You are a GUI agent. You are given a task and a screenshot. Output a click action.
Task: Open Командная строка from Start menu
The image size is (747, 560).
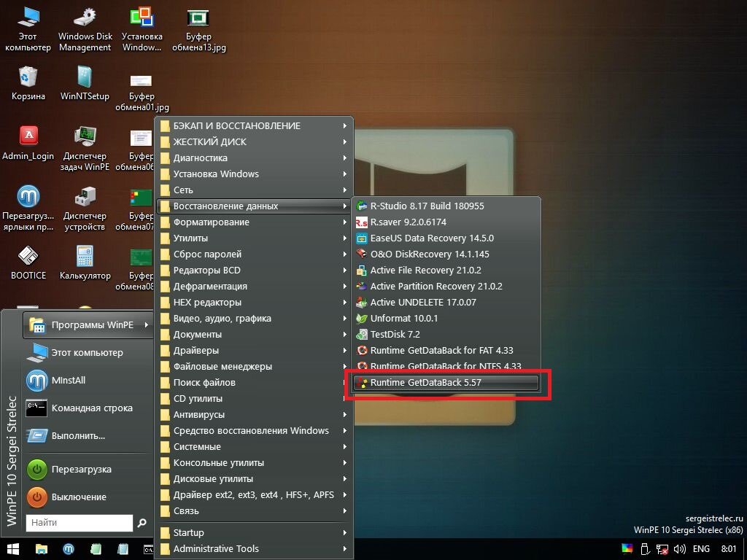point(88,408)
